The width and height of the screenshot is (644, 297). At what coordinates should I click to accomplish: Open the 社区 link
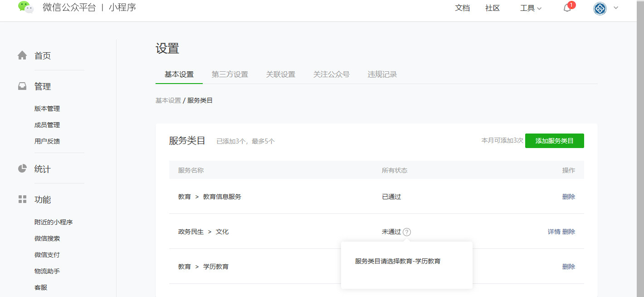(x=493, y=8)
